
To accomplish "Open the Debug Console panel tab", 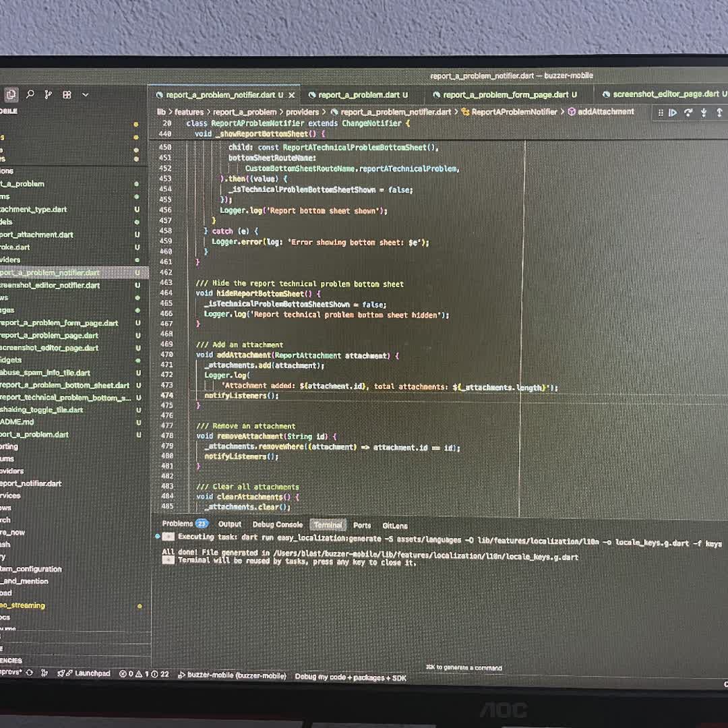I will click(x=278, y=524).
